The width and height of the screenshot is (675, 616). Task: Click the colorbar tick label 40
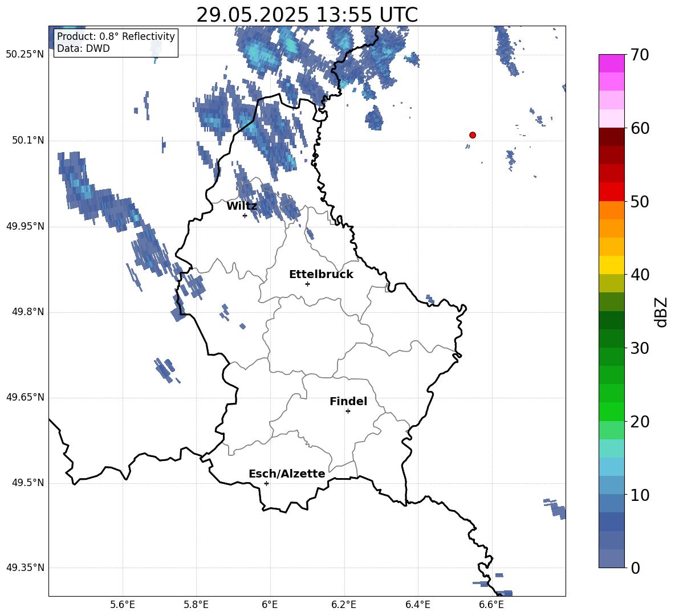pos(640,275)
